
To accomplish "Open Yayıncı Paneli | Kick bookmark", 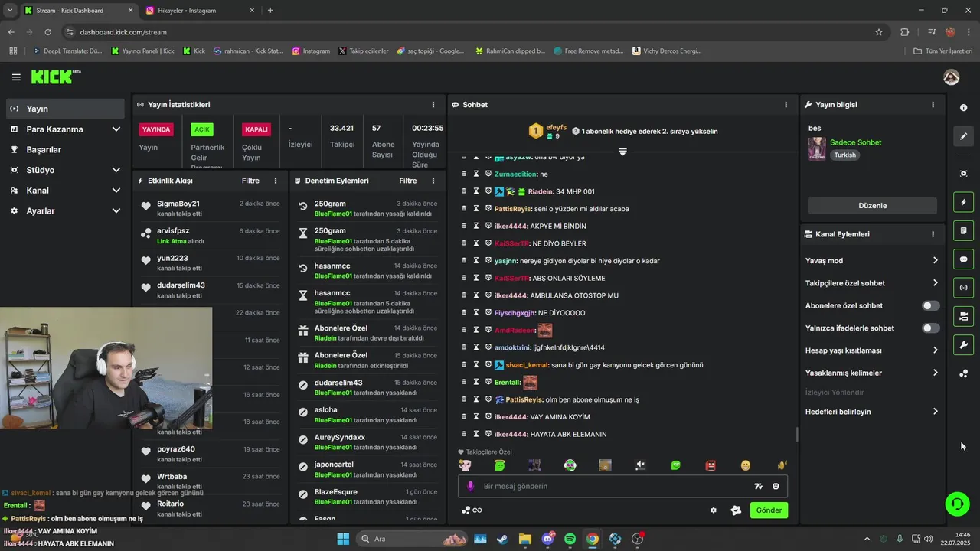I will tap(143, 51).
